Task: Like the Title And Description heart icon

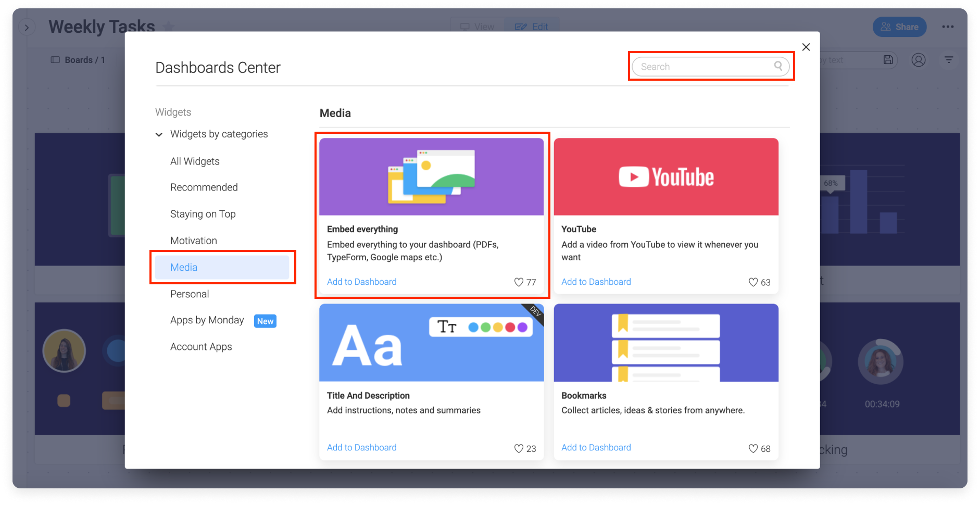Action: (519, 448)
